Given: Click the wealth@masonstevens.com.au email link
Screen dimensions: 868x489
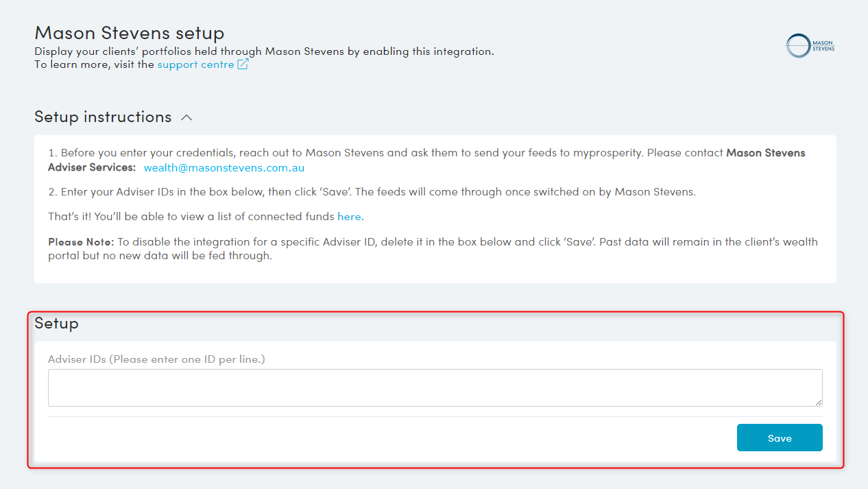Looking at the screenshot, I should (x=224, y=167).
